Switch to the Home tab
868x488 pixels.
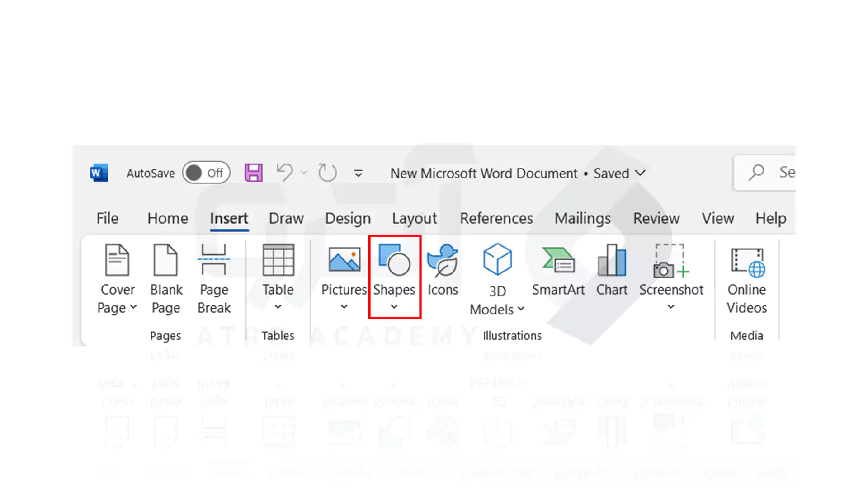[168, 219]
